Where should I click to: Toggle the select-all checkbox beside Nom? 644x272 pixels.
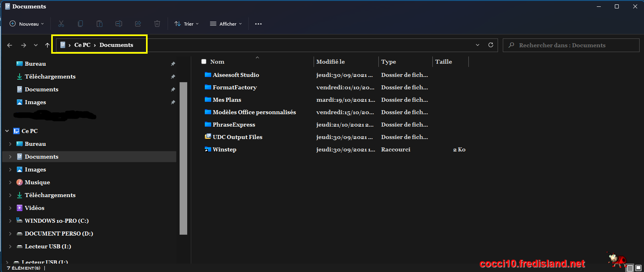204,62
